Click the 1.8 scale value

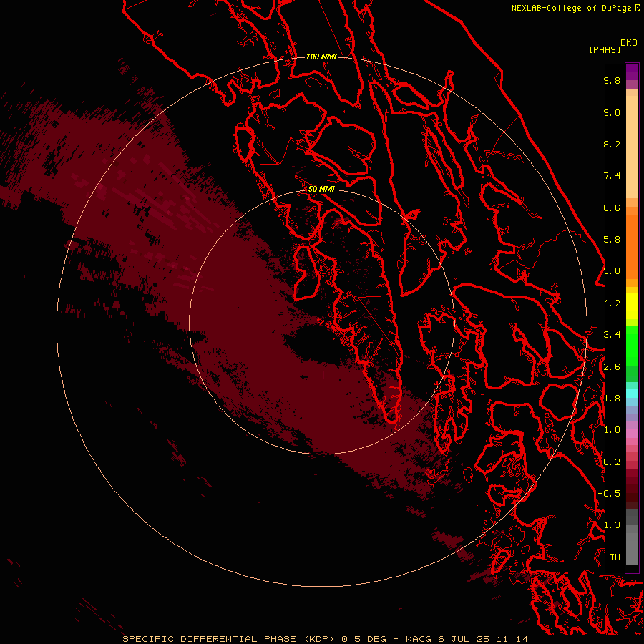coord(612,399)
